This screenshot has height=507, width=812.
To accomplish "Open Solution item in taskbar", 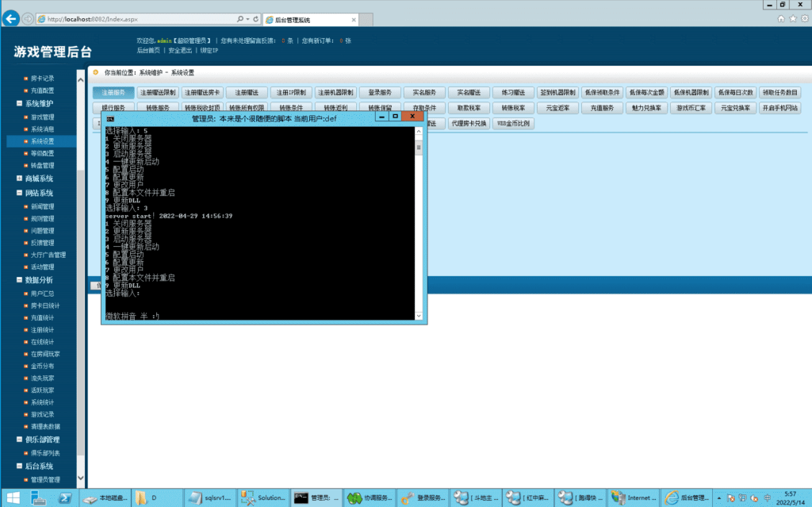I will [x=262, y=498].
